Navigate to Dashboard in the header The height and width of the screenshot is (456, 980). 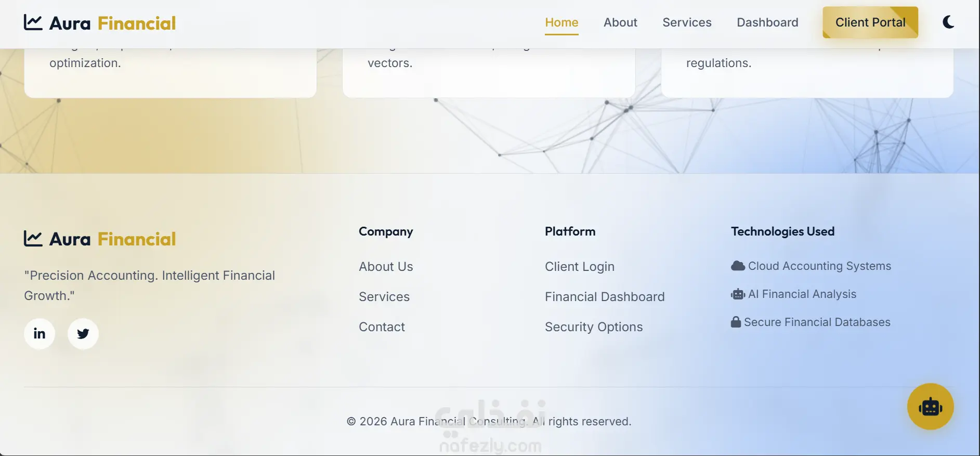pyautogui.click(x=767, y=22)
